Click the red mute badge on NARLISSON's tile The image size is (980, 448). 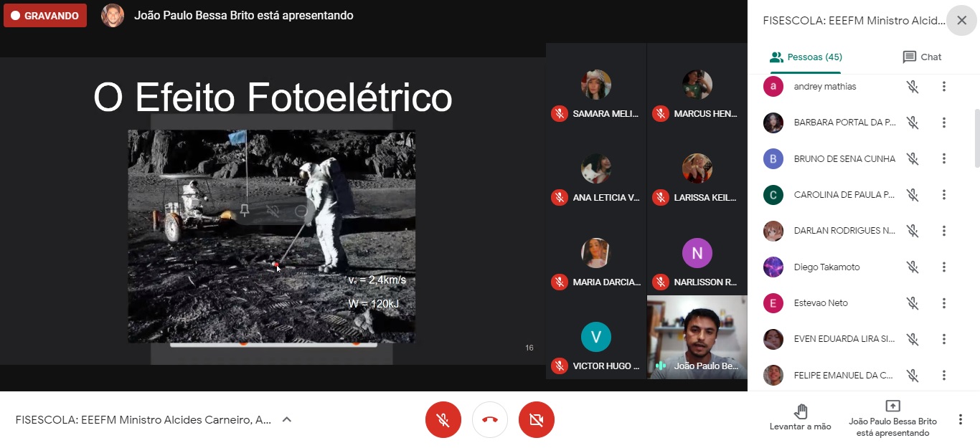(x=661, y=282)
